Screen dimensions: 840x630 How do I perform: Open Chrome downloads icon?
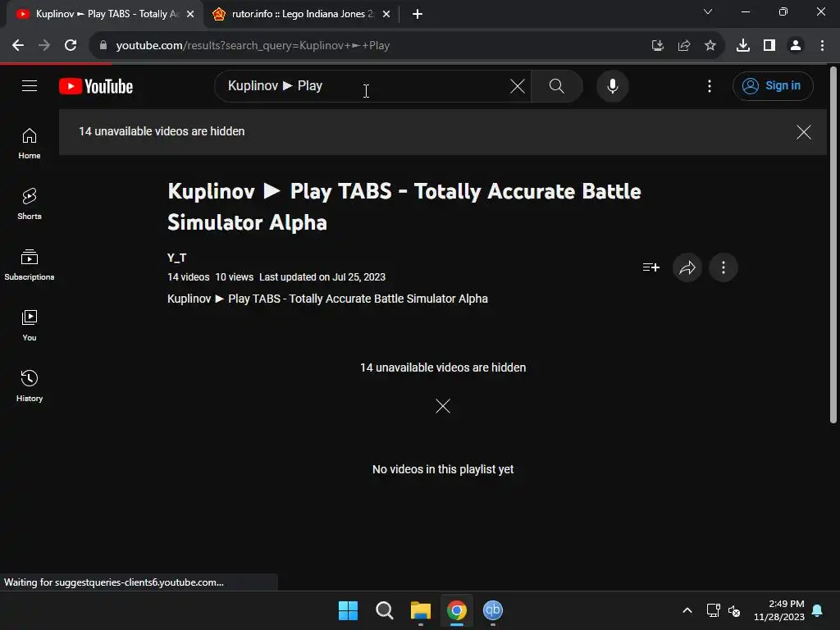coord(743,46)
